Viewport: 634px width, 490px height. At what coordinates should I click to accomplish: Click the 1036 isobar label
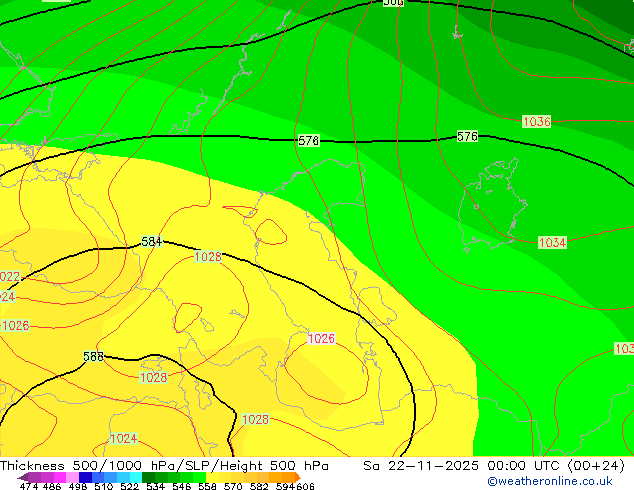(x=537, y=121)
